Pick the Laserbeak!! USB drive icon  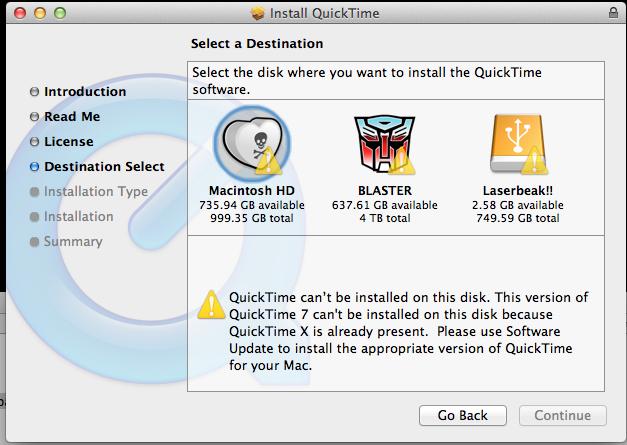517,144
